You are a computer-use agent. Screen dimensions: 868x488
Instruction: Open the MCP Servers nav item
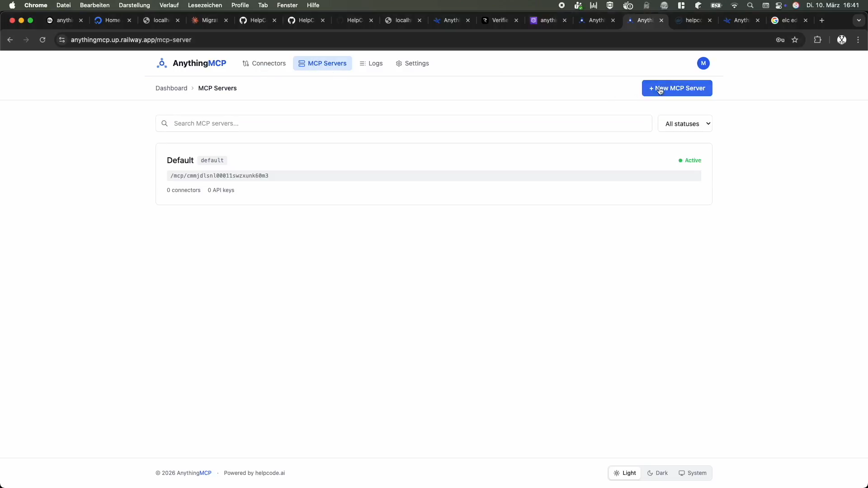pos(322,63)
